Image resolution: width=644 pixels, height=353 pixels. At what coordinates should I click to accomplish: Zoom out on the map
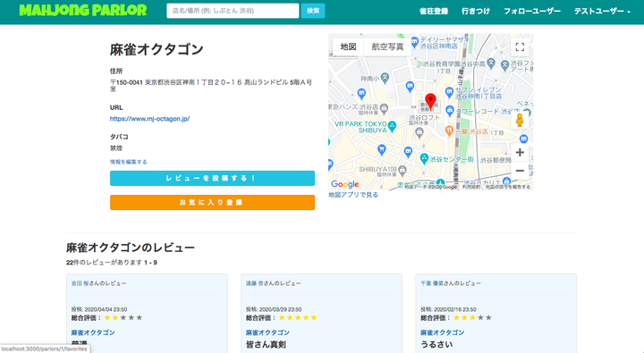(x=520, y=171)
